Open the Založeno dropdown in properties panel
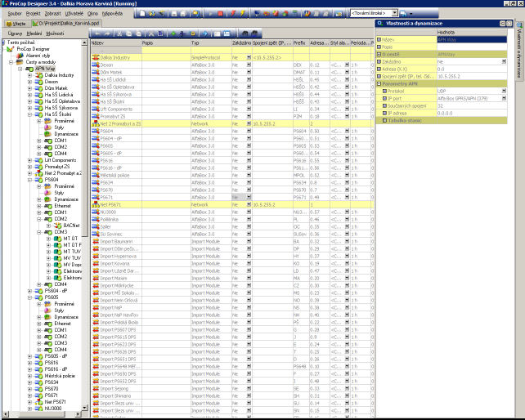This screenshot has height=420, width=525. click(x=504, y=61)
